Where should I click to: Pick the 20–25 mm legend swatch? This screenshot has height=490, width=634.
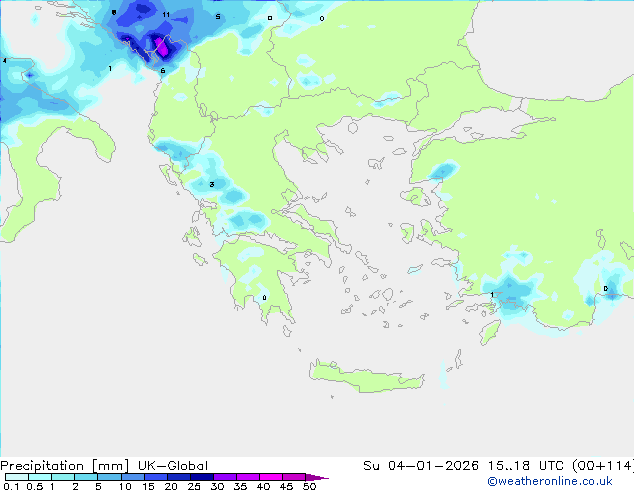pos(178,477)
